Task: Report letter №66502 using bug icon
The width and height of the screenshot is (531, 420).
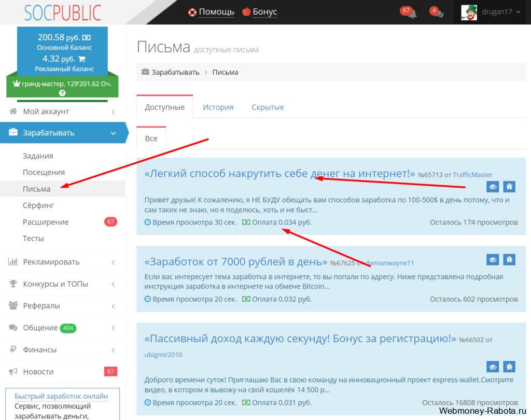Action: tap(509, 367)
